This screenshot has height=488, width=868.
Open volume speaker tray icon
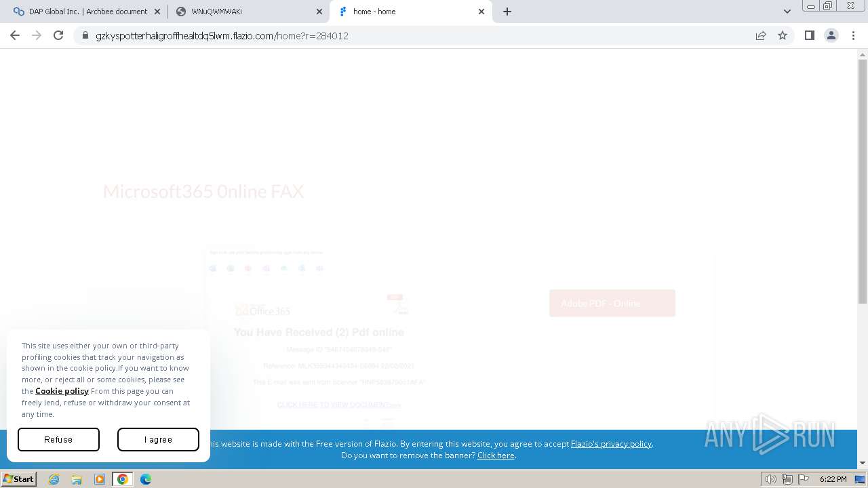pyautogui.click(x=771, y=479)
